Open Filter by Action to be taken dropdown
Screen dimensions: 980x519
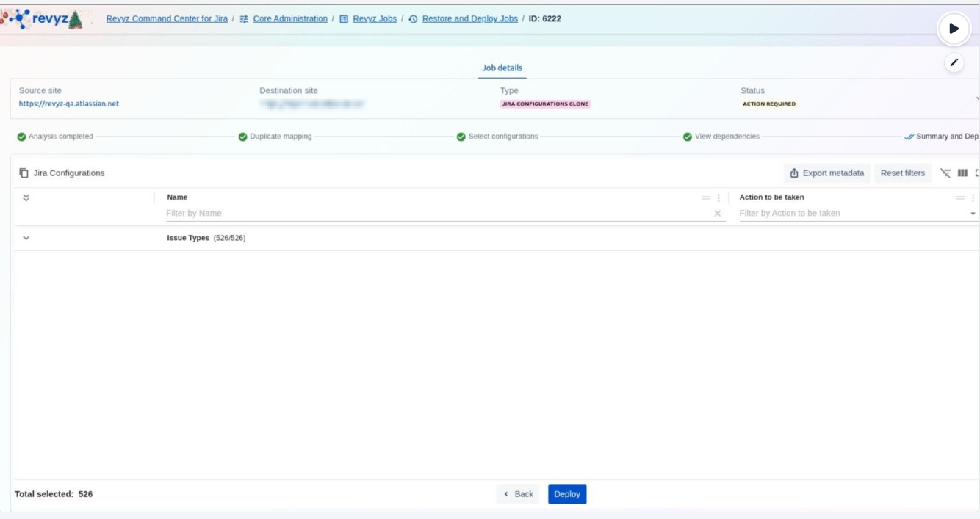(x=973, y=214)
